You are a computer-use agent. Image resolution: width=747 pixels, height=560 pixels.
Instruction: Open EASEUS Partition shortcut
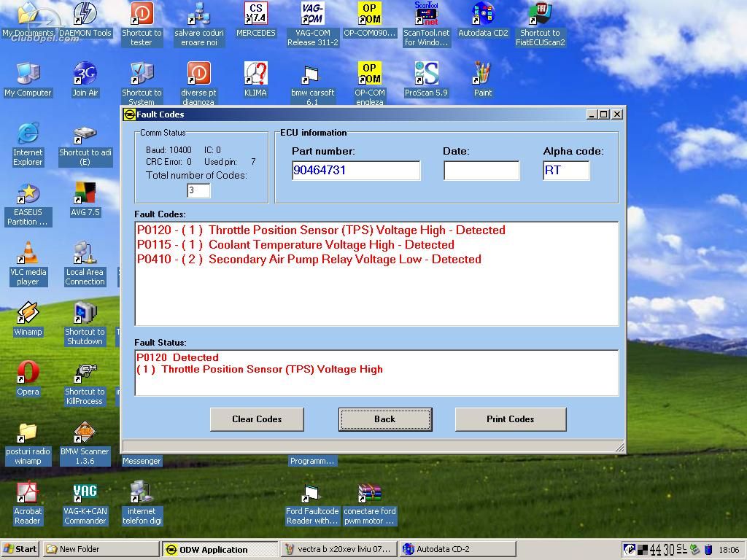pyautogui.click(x=28, y=205)
